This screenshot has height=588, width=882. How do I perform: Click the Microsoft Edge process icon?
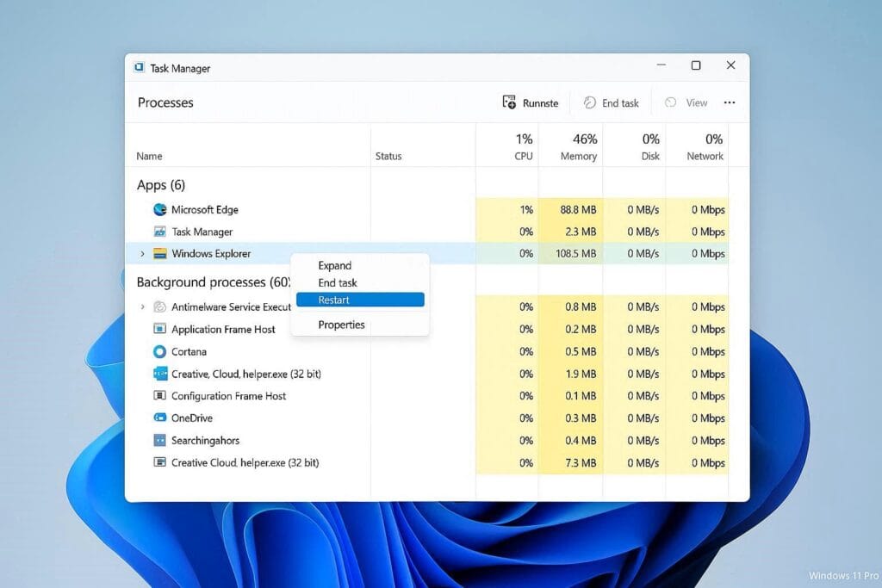pyautogui.click(x=159, y=209)
